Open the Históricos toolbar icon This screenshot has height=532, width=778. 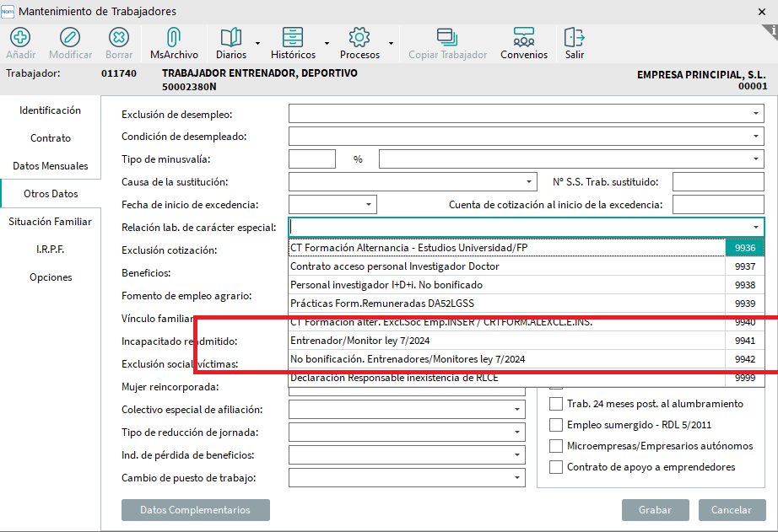(x=292, y=38)
